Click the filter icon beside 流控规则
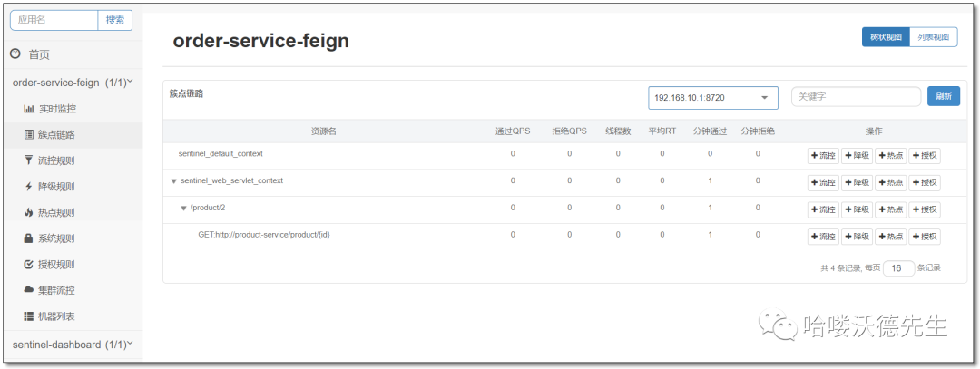This screenshot has width=980, height=369. 29,160
